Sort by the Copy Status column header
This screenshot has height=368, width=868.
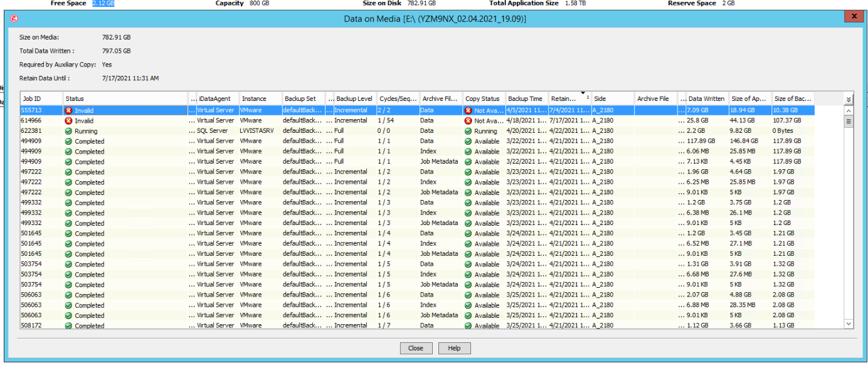[x=484, y=98]
